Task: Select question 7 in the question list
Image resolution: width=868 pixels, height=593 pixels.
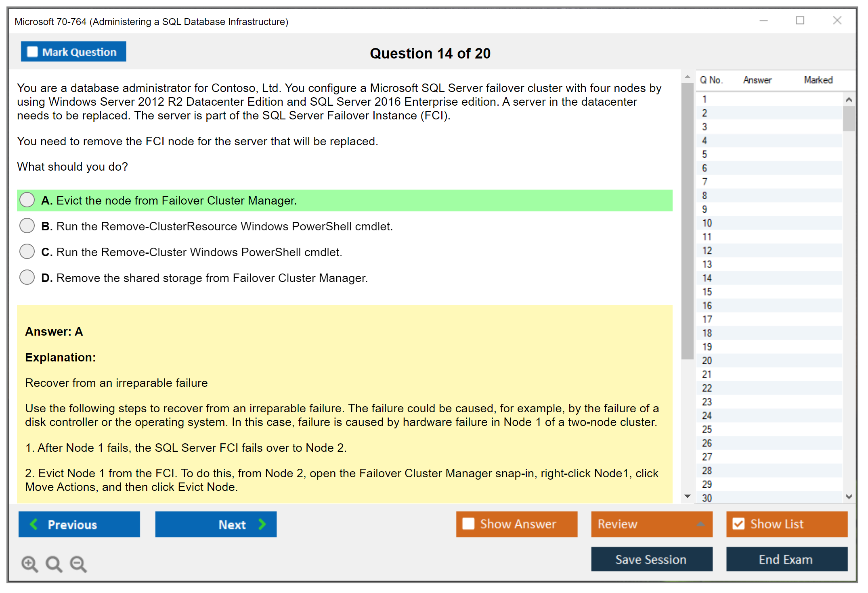Action: [704, 182]
